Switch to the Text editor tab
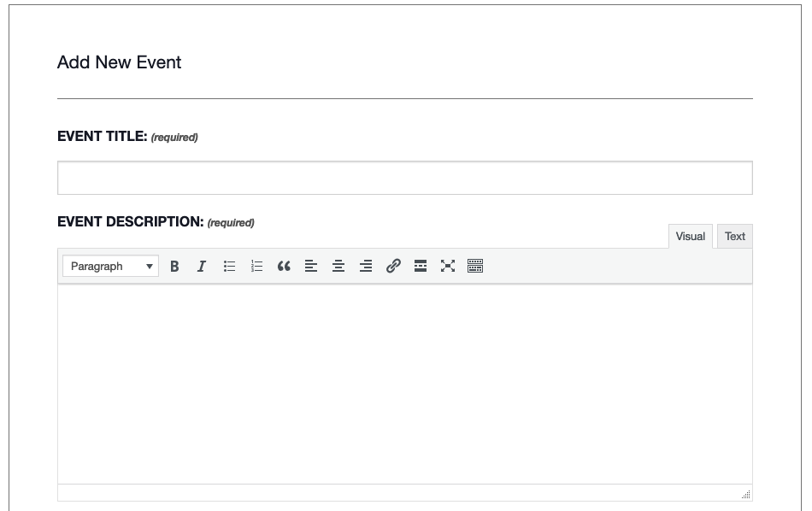The image size is (812, 511). [x=735, y=237]
